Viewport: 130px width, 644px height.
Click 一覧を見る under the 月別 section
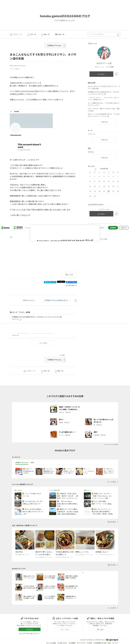click(104, 158)
